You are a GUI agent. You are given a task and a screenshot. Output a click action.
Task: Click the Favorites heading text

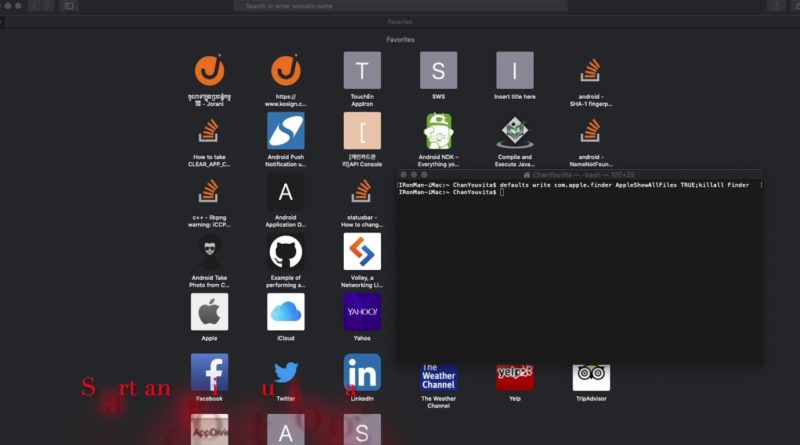pyautogui.click(x=400, y=40)
